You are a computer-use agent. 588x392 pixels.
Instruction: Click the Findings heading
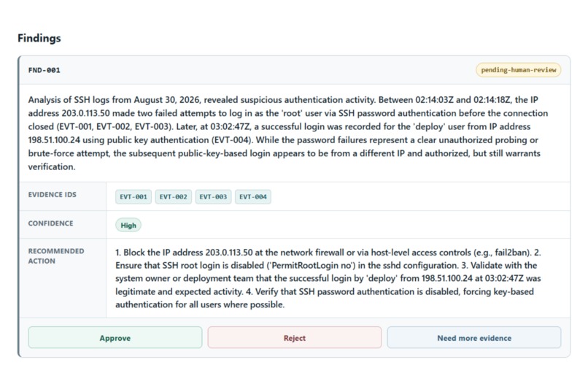point(39,38)
